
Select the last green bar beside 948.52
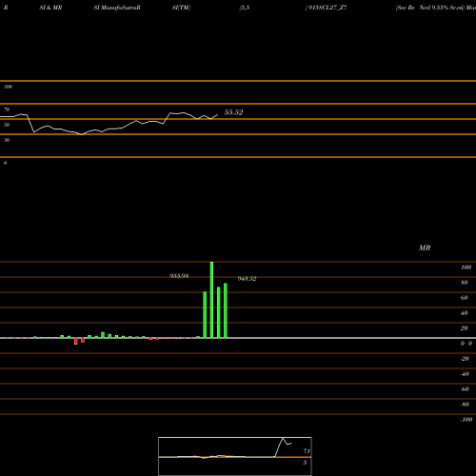tap(226, 310)
